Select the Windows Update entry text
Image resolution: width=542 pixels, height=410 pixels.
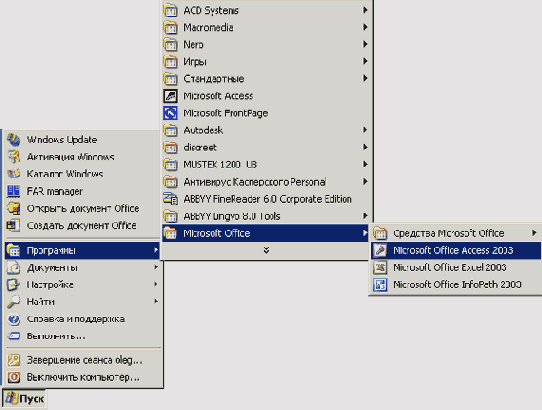62,140
